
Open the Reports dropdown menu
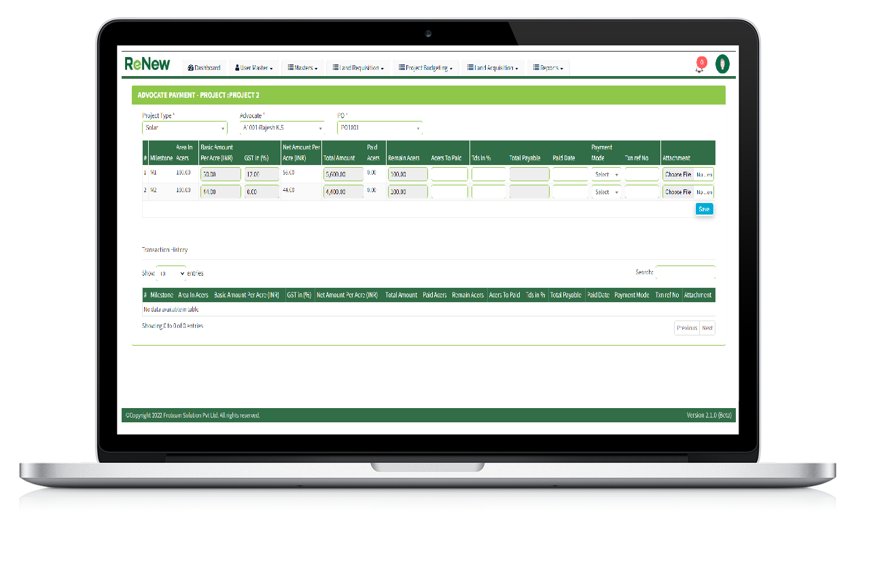point(548,68)
